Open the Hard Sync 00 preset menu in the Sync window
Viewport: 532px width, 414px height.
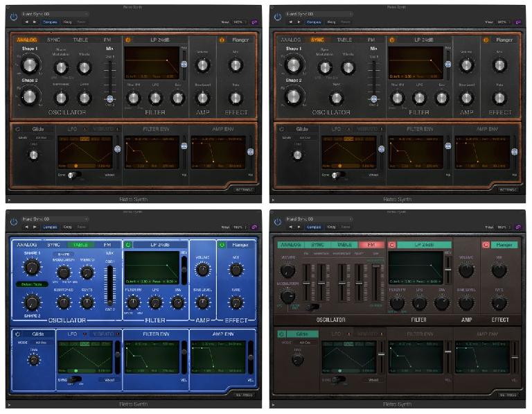coord(319,14)
